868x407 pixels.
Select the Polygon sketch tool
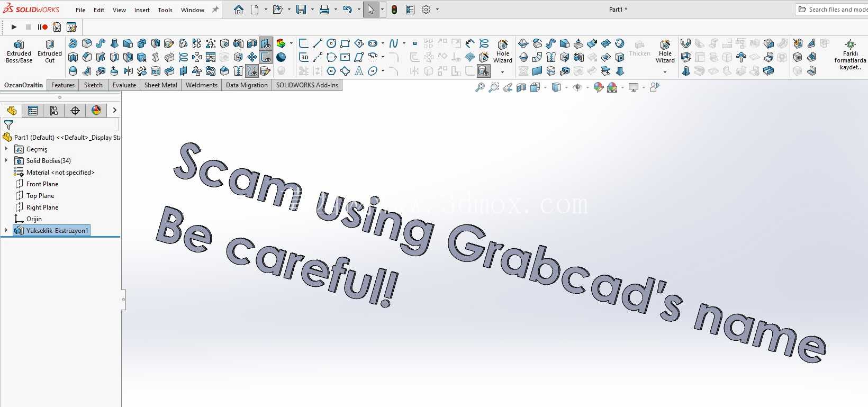331,71
